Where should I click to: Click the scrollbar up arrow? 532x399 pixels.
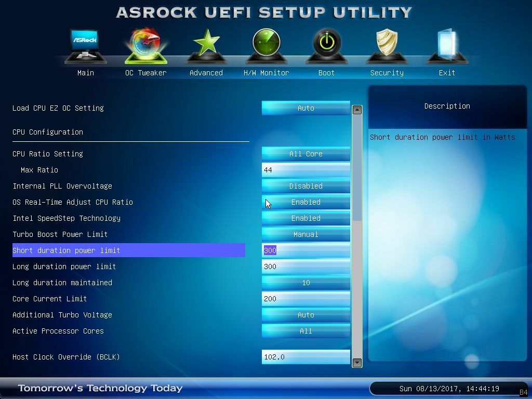(x=357, y=110)
